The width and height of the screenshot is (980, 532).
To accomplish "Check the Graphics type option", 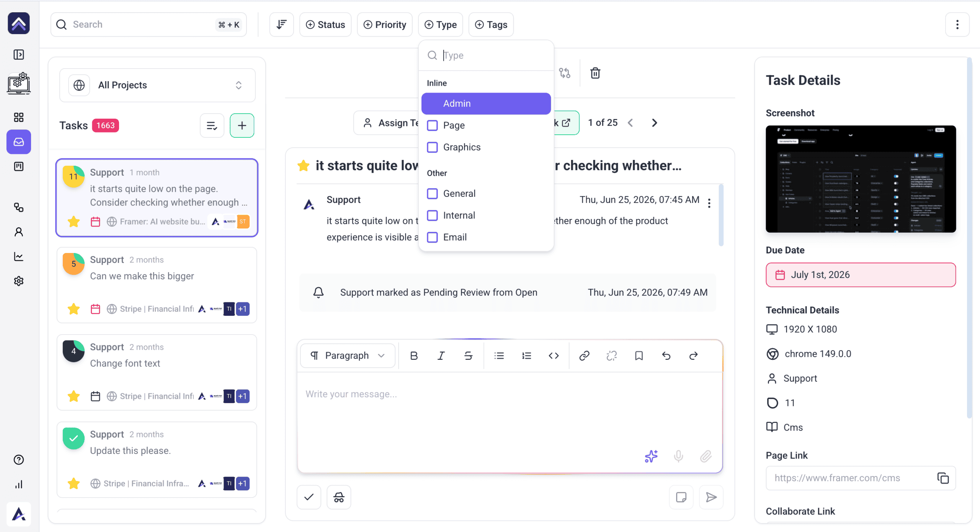I will pyautogui.click(x=433, y=147).
